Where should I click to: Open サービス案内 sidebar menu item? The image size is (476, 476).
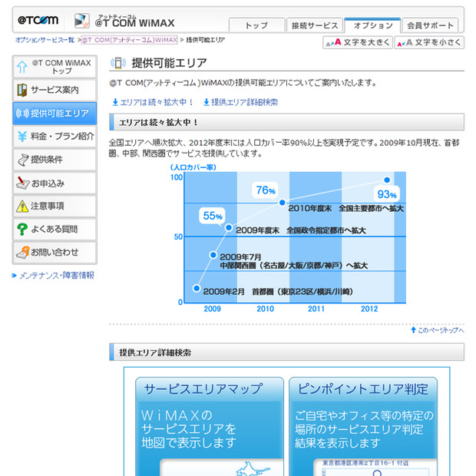(55, 90)
